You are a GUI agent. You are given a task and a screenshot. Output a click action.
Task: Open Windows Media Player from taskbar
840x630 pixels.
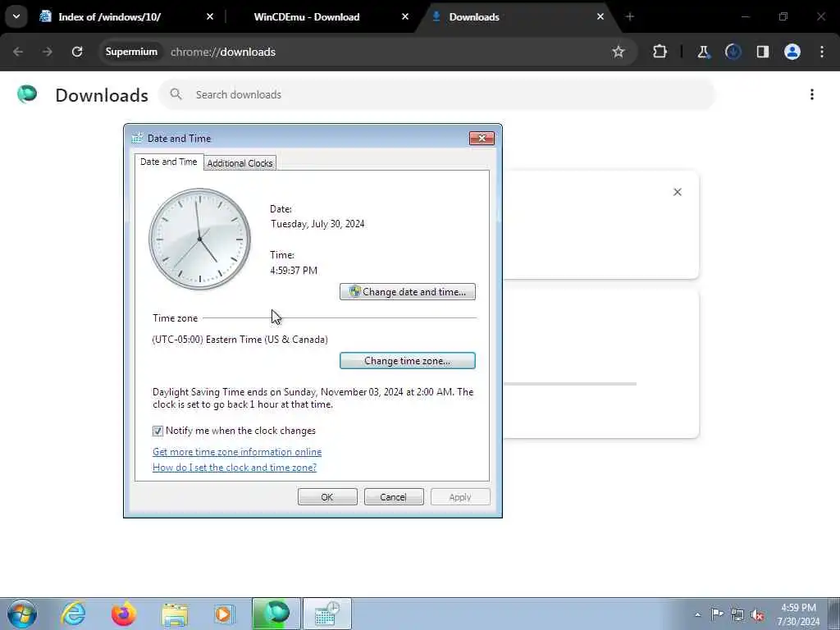[x=224, y=614]
